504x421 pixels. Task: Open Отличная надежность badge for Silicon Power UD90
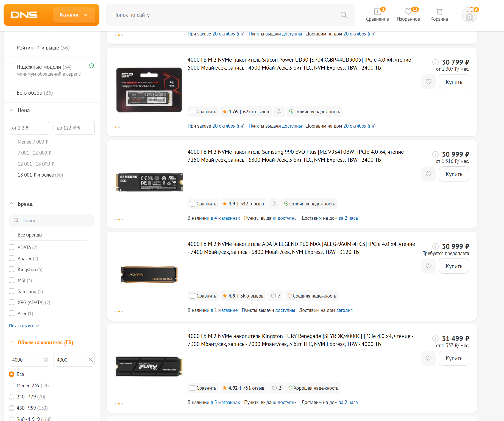coord(314,112)
